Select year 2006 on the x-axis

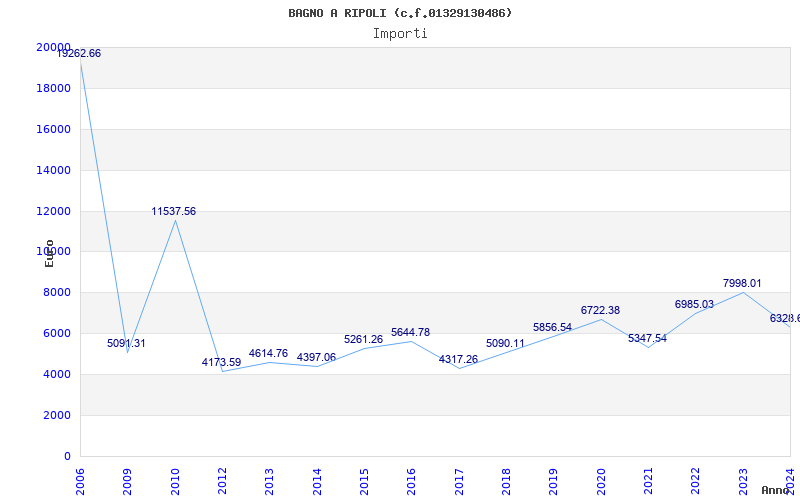coord(81,480)
